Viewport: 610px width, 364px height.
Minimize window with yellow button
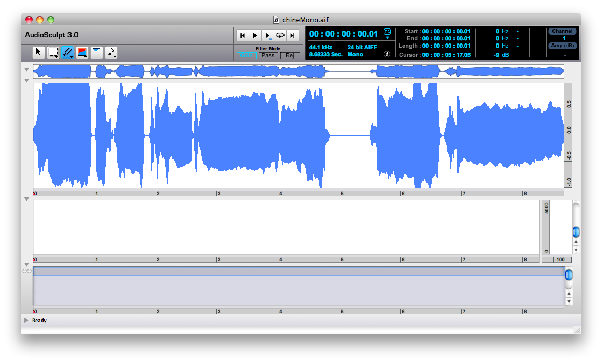click(40, 20)
